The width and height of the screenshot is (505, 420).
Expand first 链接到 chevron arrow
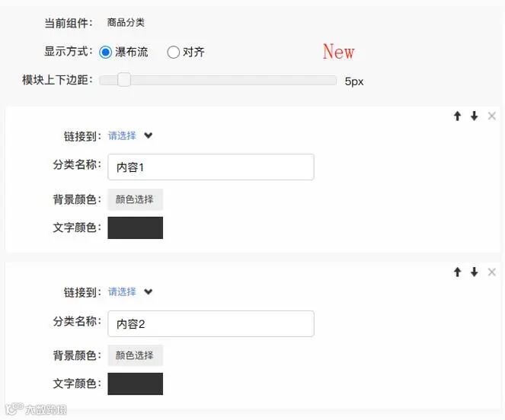point(149,136)
